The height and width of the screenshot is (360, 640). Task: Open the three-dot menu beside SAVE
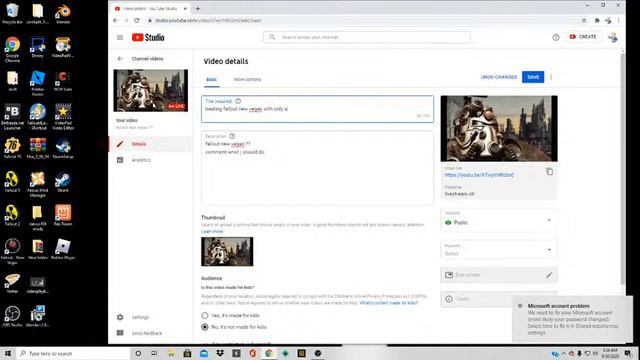pyautogui.click(x=551, y=77)
